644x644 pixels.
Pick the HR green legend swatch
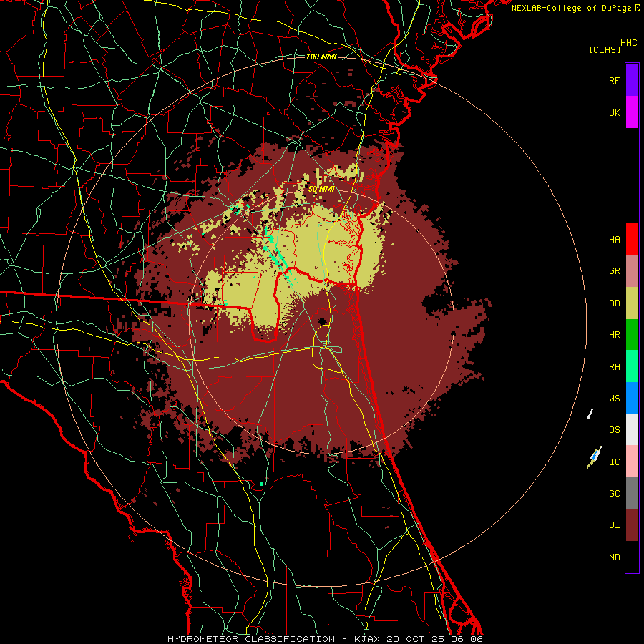[632, 335]
